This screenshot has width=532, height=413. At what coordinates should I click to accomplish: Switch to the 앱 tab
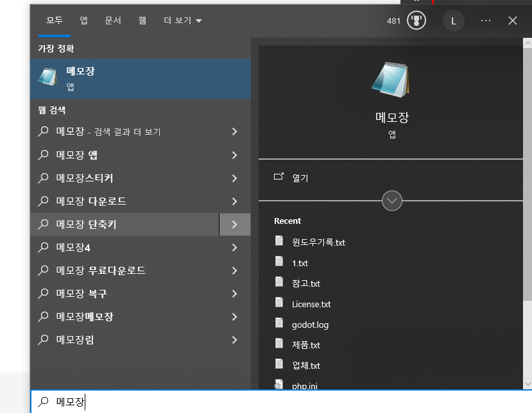84,21
